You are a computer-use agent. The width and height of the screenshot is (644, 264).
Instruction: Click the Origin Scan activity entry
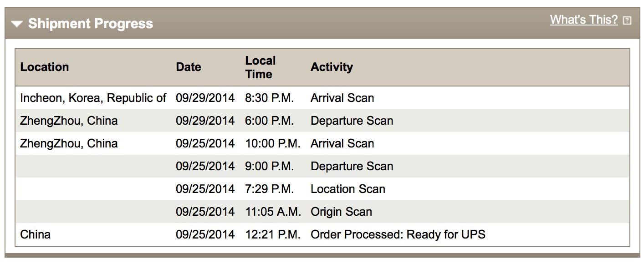point(341,212)
